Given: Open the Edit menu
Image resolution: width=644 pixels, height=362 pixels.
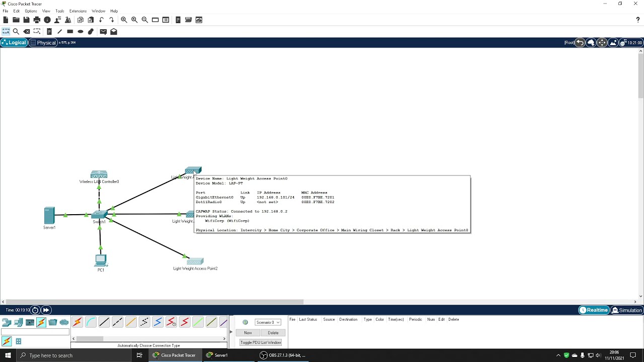Looking at the screenshot, I should click(17, 11).
